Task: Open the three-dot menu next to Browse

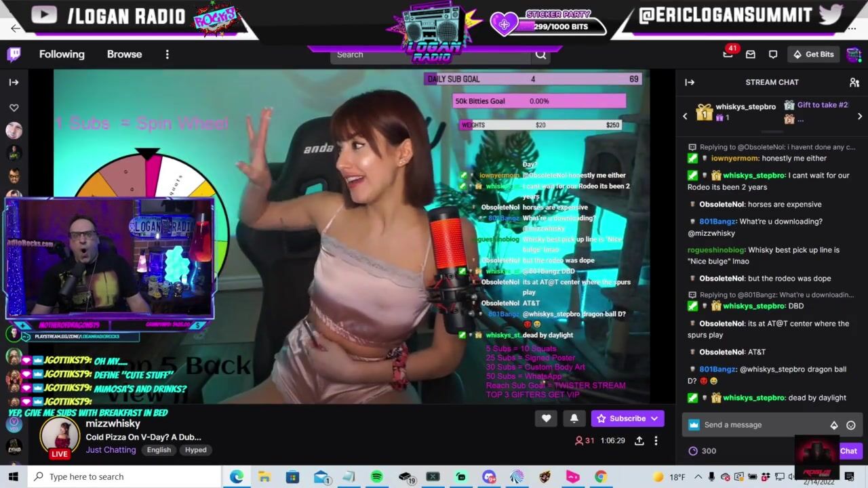Action: pyautogui.click(x=167, y=54)
